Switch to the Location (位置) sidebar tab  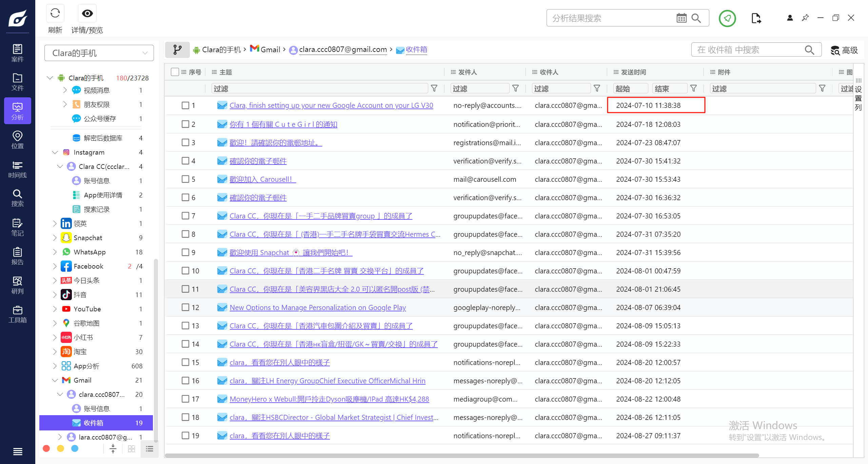coord(17,140)
